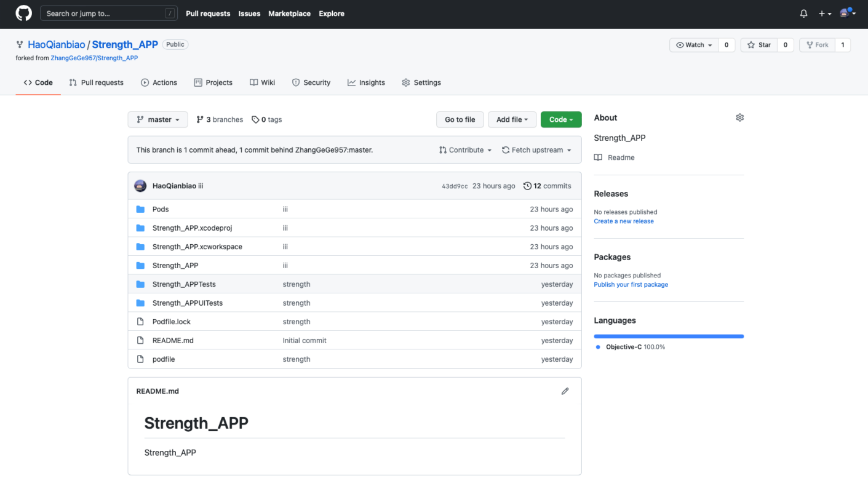Open Marketplace in top navigation

click(x=289, y=14)
